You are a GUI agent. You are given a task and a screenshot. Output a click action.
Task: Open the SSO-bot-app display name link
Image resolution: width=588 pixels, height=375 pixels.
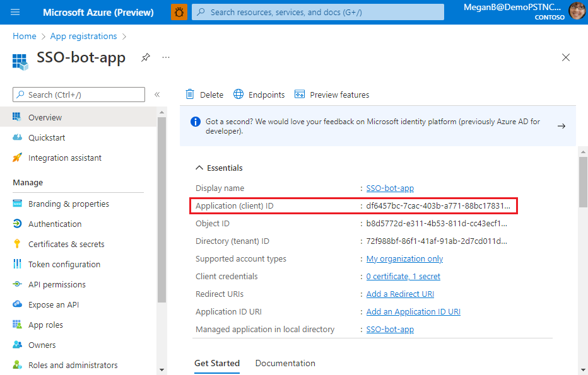click(x=390, y=188)
